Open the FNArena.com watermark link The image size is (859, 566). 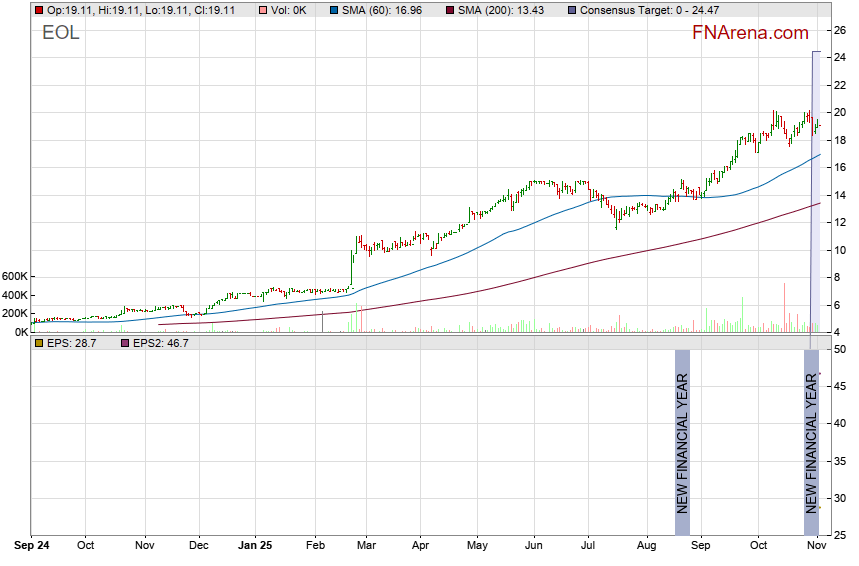pos(750,33)
